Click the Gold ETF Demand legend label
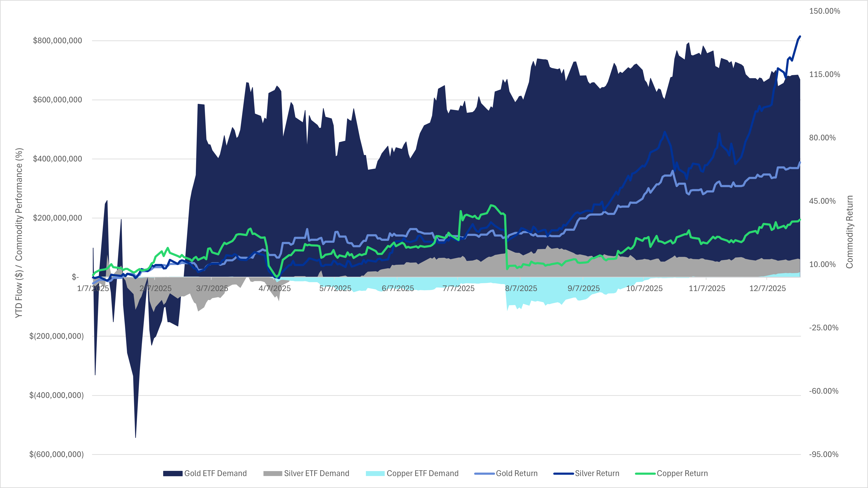The image size is (868, 488). click(215, 473)
